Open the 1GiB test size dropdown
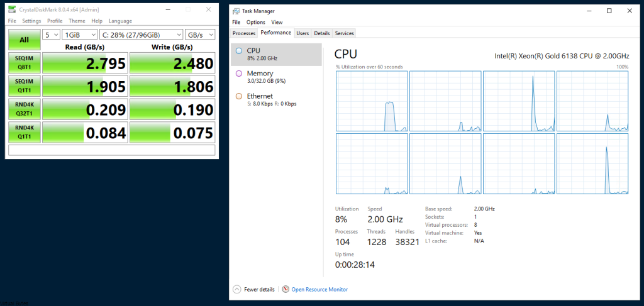This screenshot has width=644, height=306. point(80,35)
